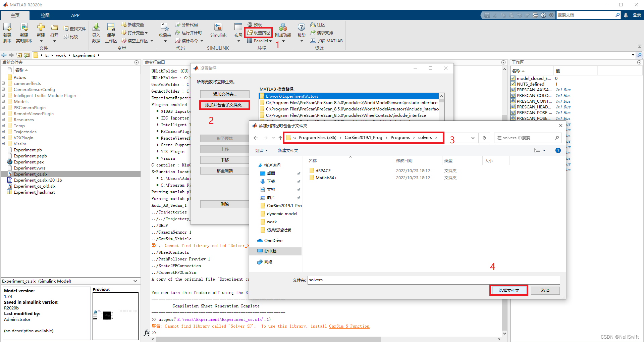Click Clear Workspace (清空工作区)
The width and height of the screenshot is (644, 342).
[135, 41]
